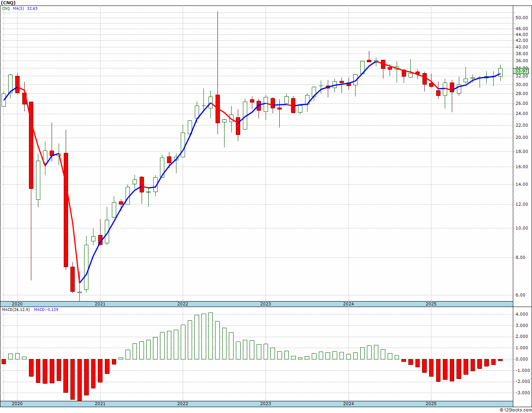Click the 0.000 MACD axis label
532x413 pixels.
click(522, 359)
